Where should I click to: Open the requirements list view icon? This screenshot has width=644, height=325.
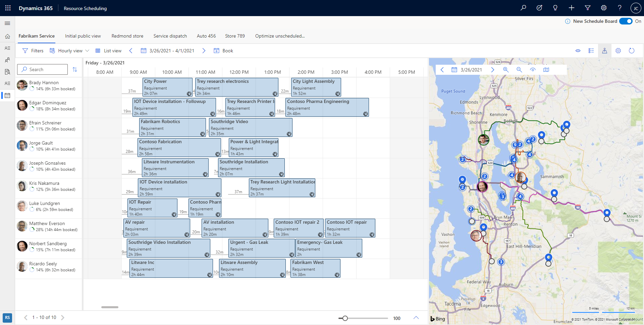[x=591, y=51]
